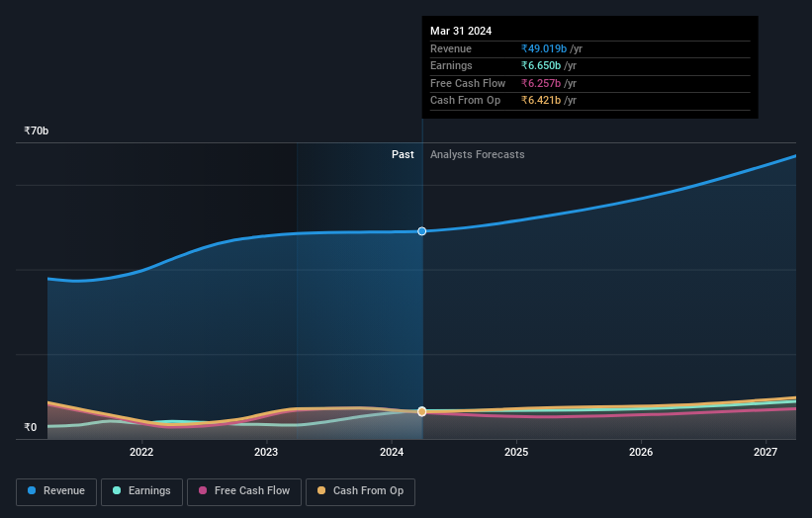Toggle the Revenue legend series

pyautogui.click(x=56, y=491)
